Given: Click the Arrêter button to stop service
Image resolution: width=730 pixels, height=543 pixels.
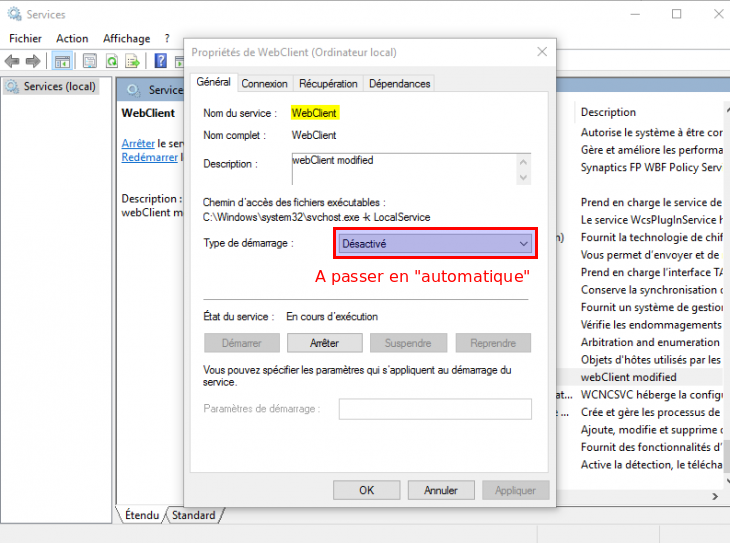Looking at the screenshot, I should 324,343.
